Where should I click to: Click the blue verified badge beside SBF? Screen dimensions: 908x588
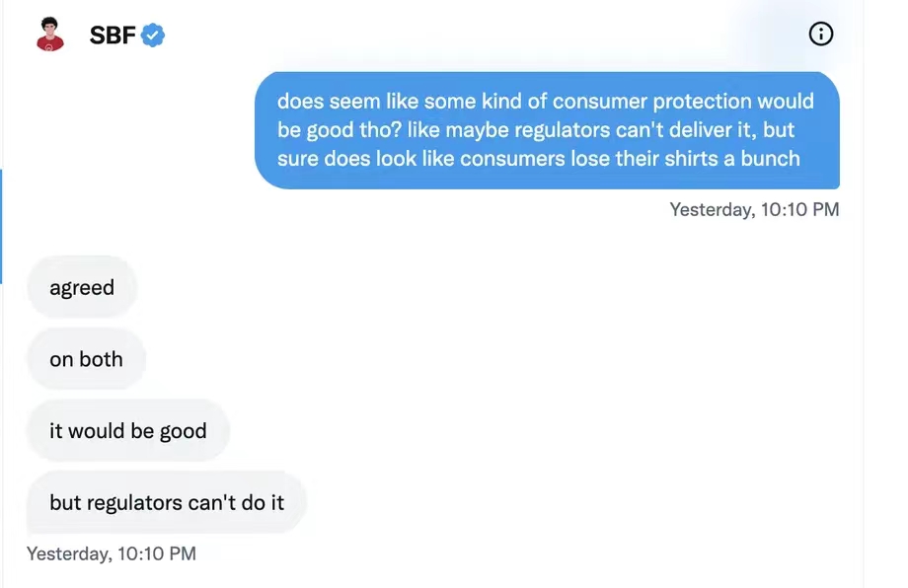(x=152, y=36)
